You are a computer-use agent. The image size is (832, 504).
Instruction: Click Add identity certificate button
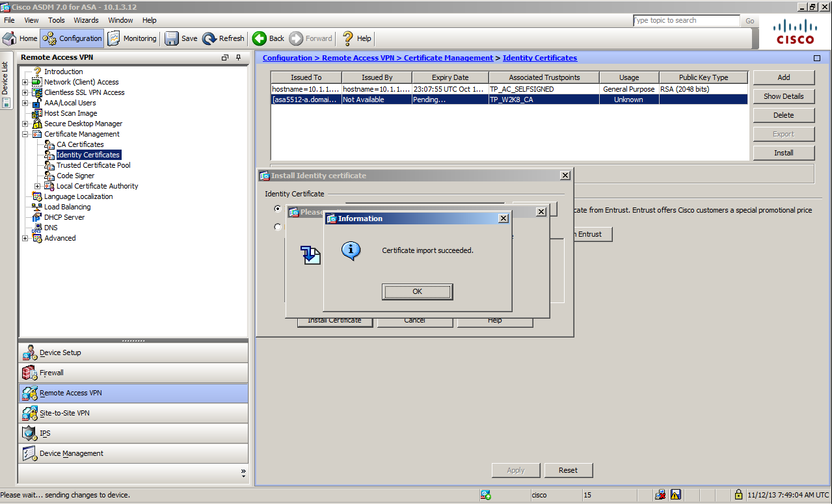pos(784,77)
